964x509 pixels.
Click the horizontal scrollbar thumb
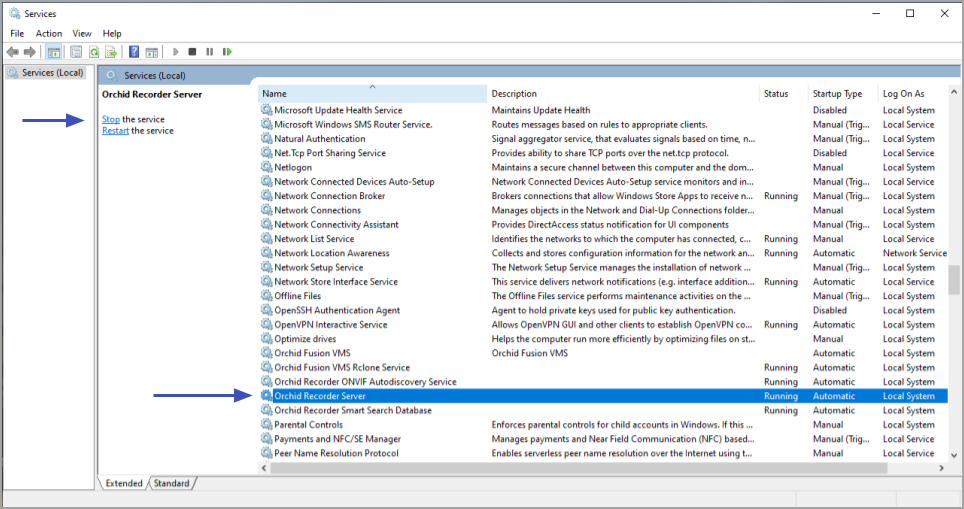tap(579, 468)
